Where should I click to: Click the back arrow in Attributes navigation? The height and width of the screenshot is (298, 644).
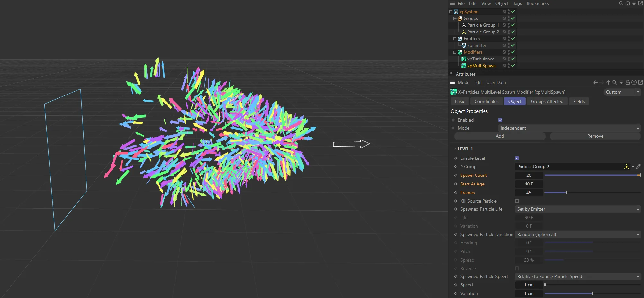(x=595, y=82)
